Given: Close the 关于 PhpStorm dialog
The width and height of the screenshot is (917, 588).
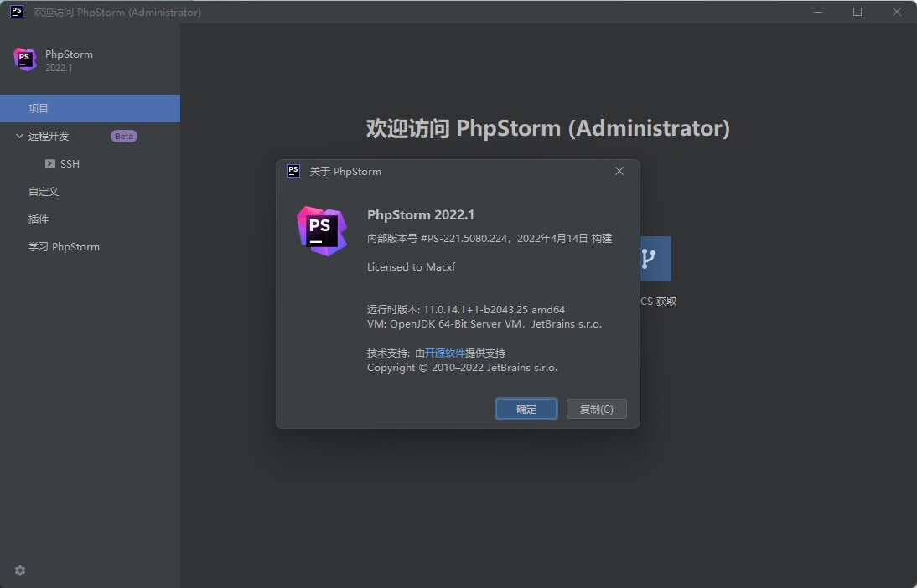Looking at the screenshot, I should pos(619,171).
